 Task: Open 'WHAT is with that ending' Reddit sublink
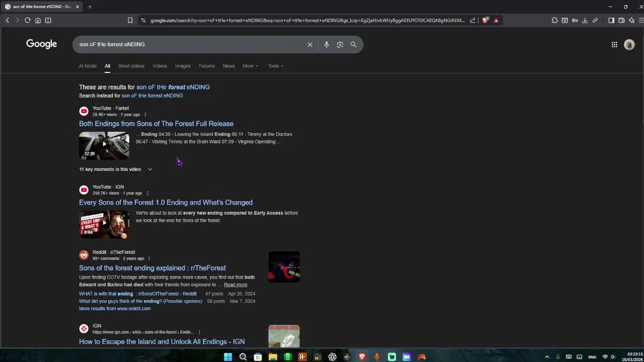point(138,294)
